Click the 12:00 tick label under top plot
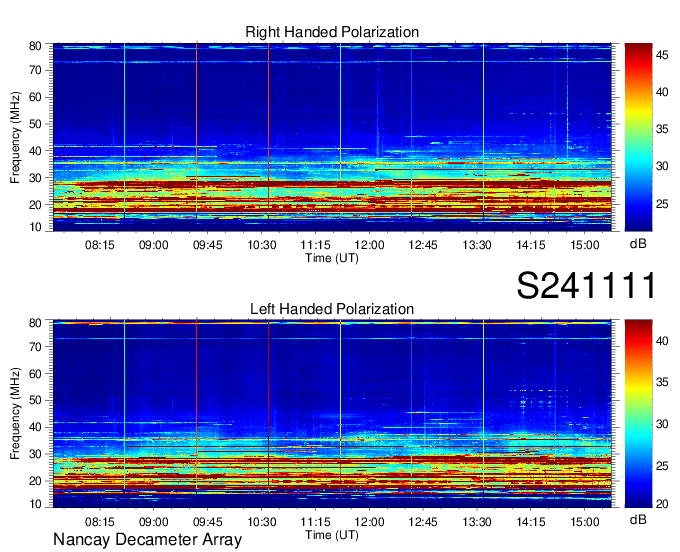 point(369,245)
